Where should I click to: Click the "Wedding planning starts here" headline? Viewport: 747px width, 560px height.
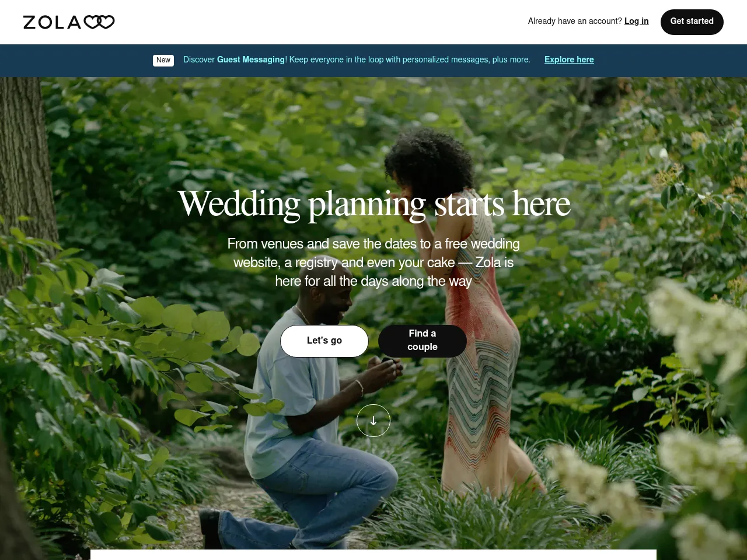pos(374,204)
